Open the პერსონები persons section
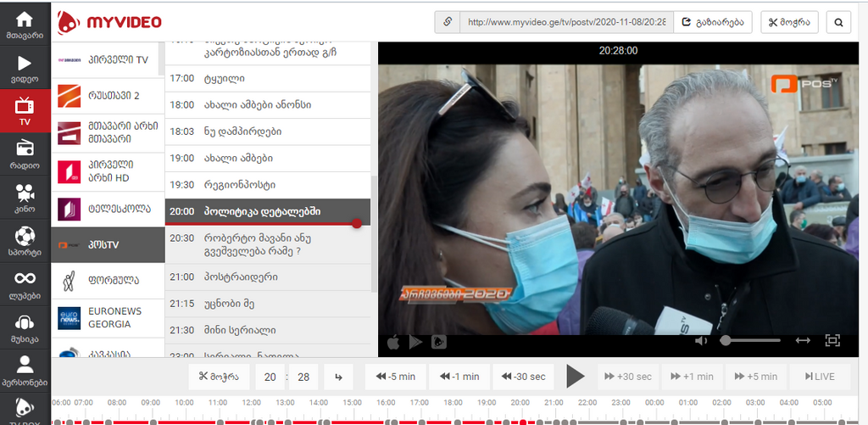This screenshot has width=868, height=425. coord(25,370)
